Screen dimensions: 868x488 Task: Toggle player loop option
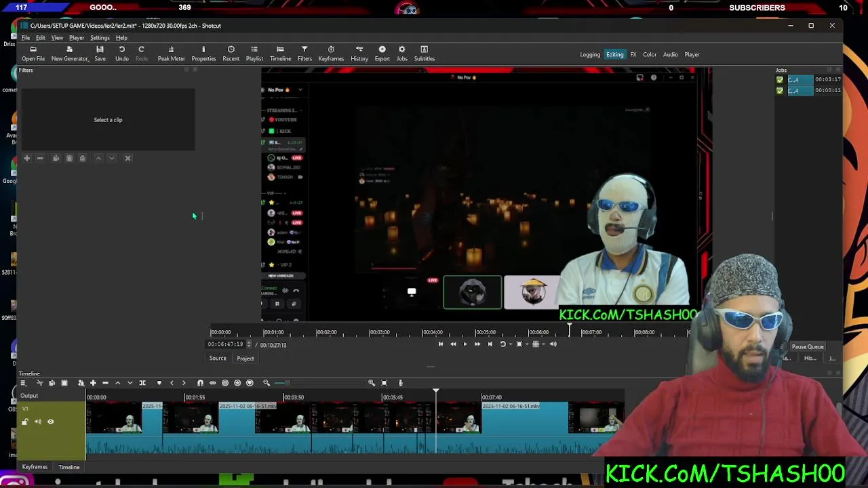[x=504, y=344]
